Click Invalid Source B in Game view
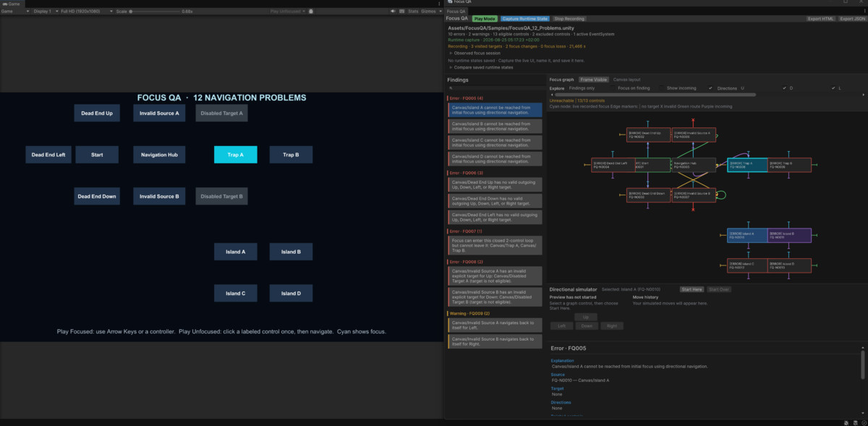The width and height of the screenshot is (868, 426). [159, 196]
